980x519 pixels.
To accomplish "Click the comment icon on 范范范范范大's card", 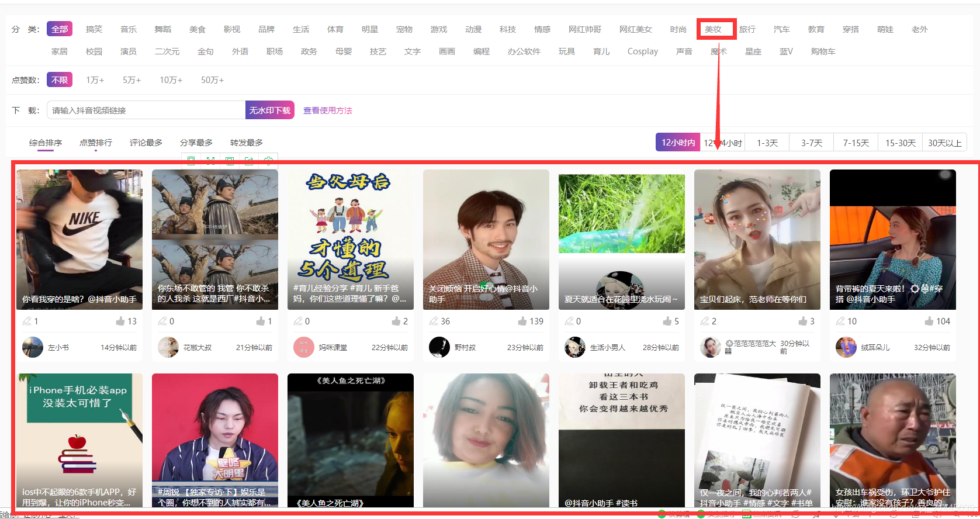I will click(x=705, y=321).
